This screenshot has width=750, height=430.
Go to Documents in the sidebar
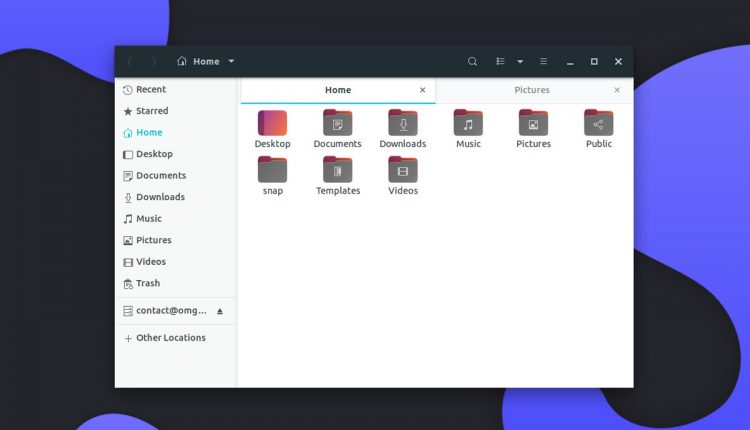point(176,176)
